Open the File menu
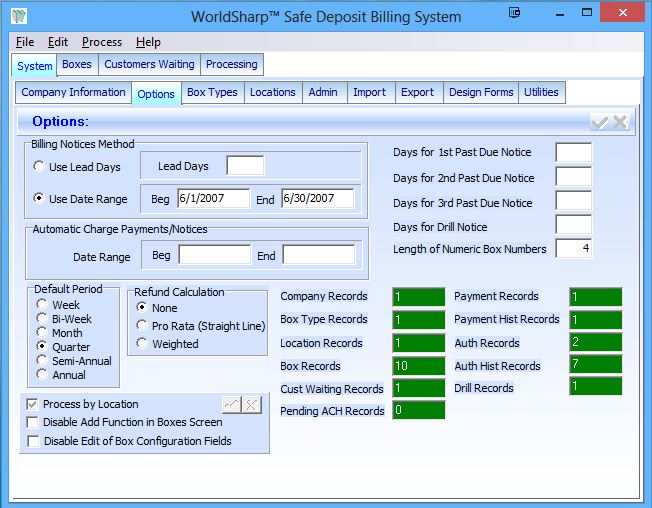 coord(25,42)
